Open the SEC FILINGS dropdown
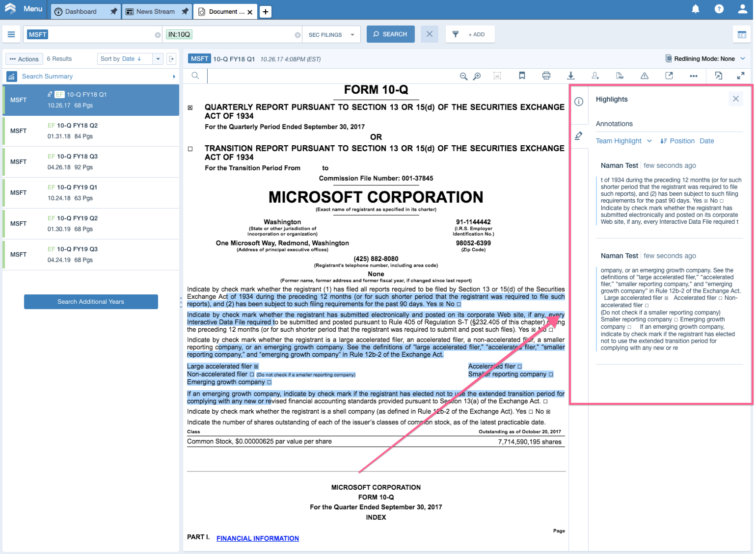This screenshot has width=756, height=554. click(x=331, y=35)
